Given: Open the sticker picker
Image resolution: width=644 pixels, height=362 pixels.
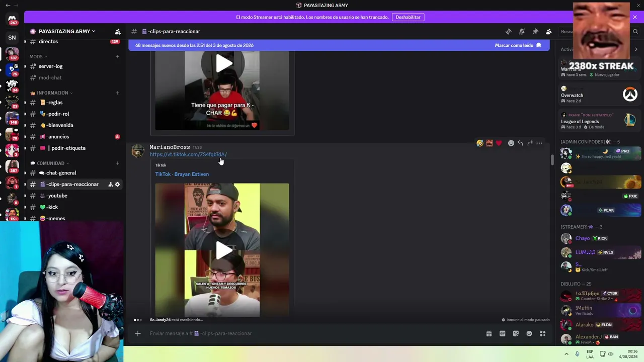Looking at the screenshot, I should coord(516,333).
